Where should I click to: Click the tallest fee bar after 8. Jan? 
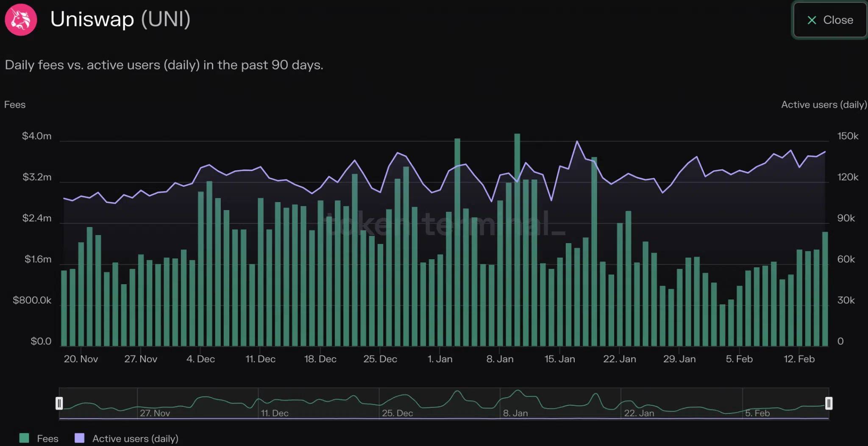click(517, 240)
